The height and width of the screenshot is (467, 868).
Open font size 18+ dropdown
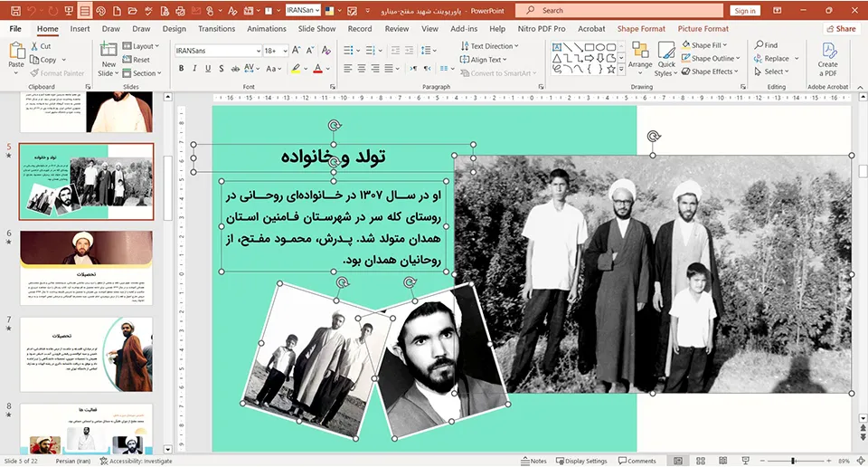click(x=285, y=51)
